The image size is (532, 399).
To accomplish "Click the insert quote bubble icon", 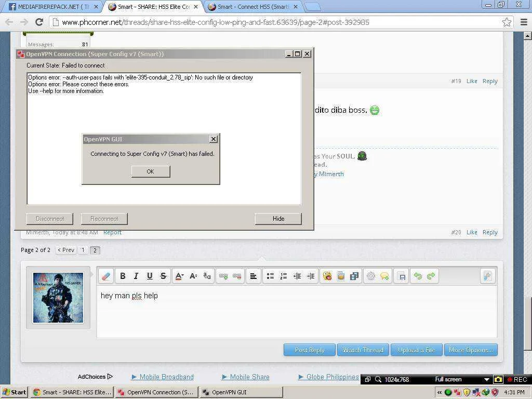I will (x=384, y=276).
